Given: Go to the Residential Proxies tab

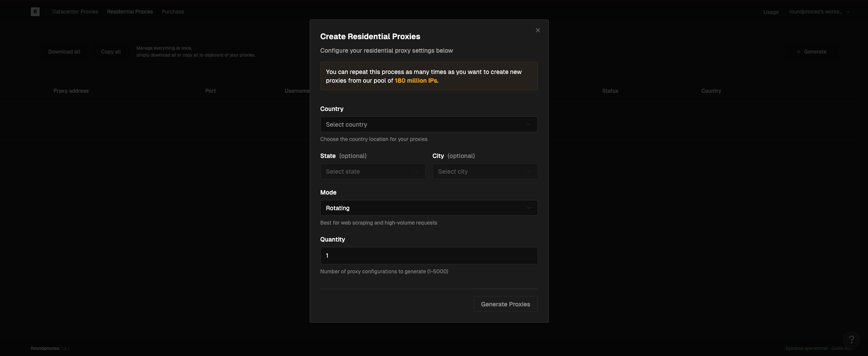Looking at the screenshot, I should [130, 12].
